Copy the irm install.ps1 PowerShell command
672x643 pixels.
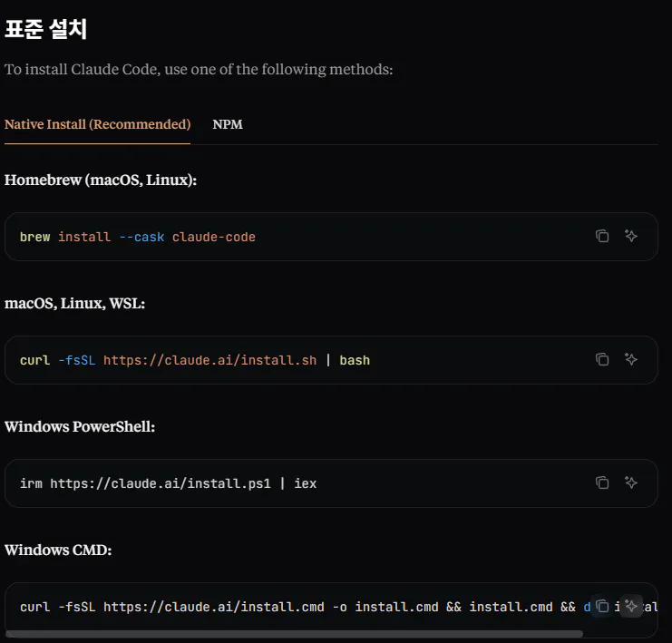pyautogui.click(x=602, y=482)
